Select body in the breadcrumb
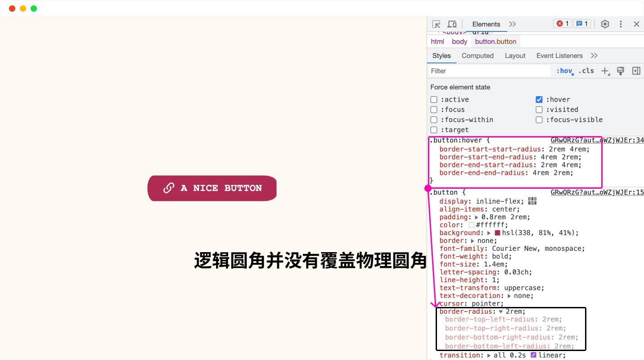 point(459,41)
